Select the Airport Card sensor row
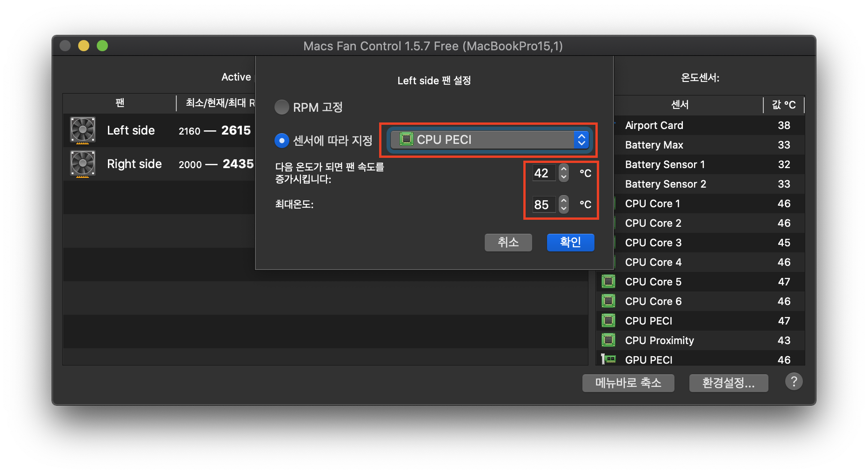 pyautogui.click(x=709, y=125)
